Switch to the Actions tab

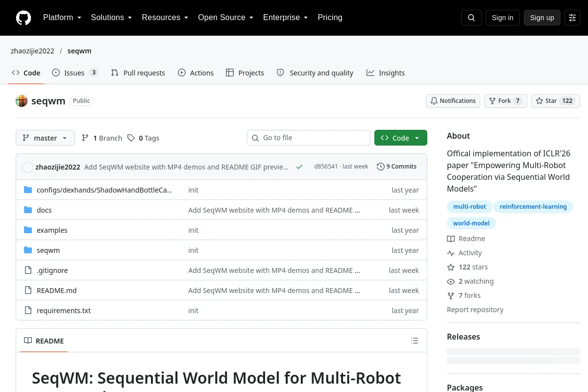click(x=196, y=73)
